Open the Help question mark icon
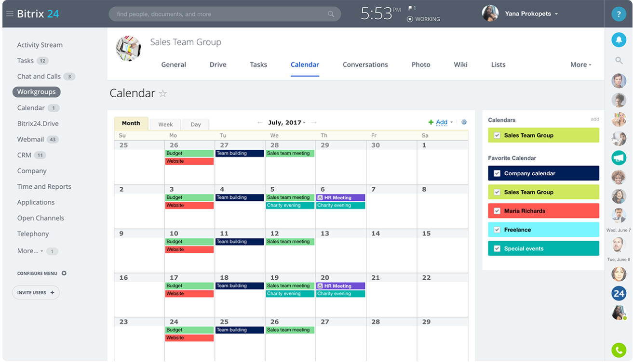Viewport: 633px width, 364px height. tap(619, 13)
